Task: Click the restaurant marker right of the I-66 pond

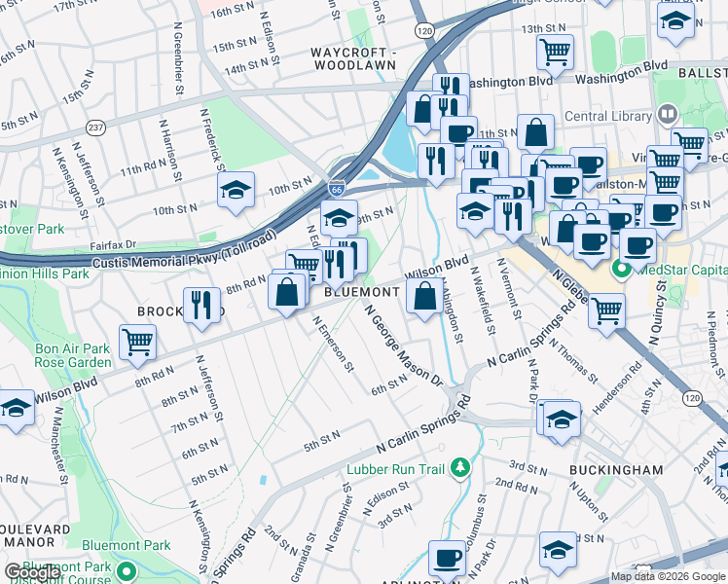Action: (436, 162)
